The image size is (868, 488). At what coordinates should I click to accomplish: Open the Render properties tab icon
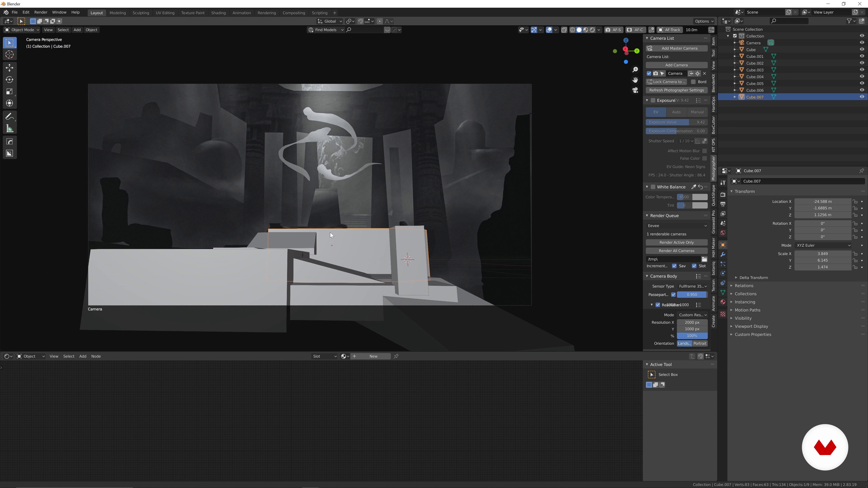723,194
